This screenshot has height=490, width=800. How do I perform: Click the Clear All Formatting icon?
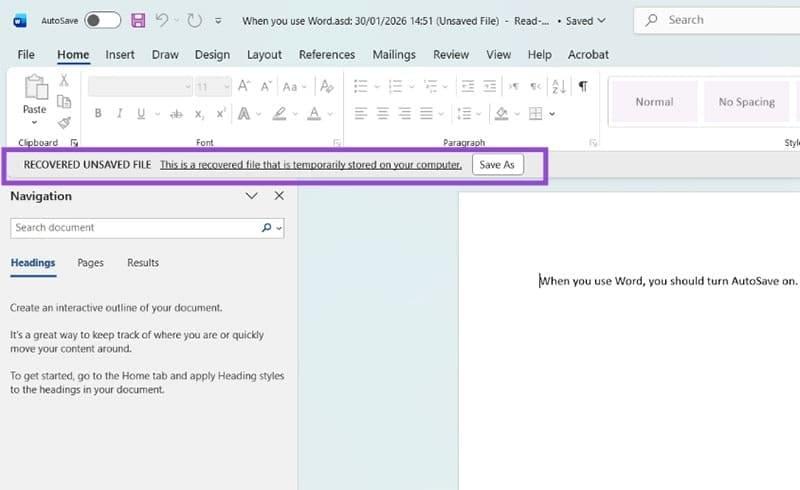(x=324, y=87)
